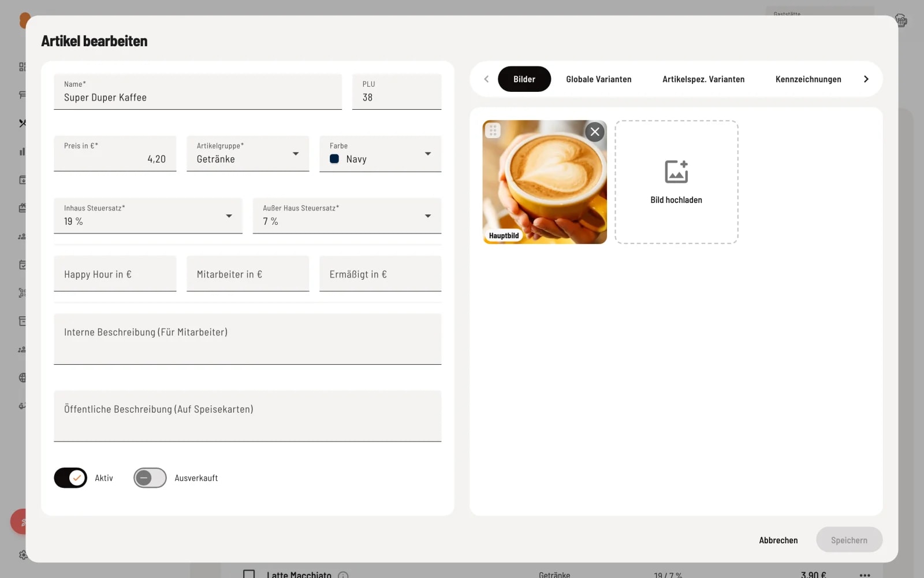Screen dimensions: 924x578
Task: Open info icon beside Latte Macchiato
Action: click(x=343, y=575)
